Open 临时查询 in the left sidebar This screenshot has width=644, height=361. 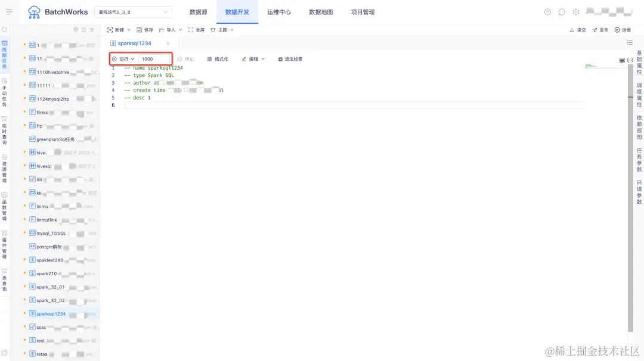coord(5,130)
